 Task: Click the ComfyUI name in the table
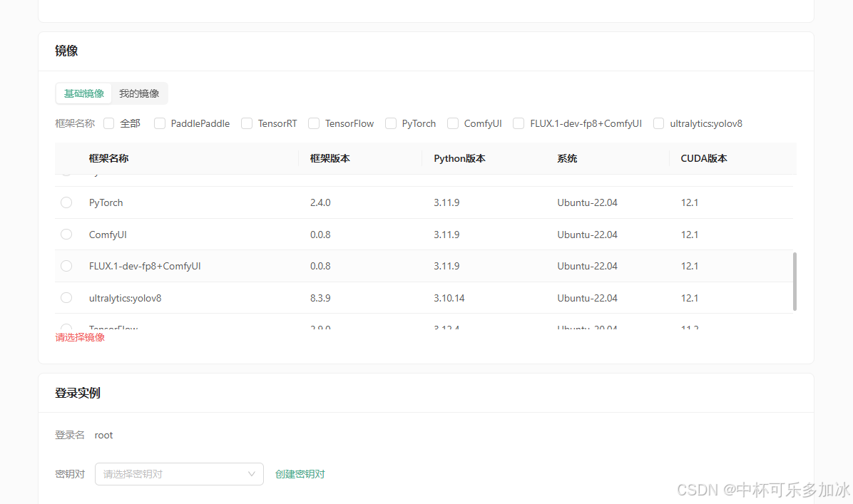pos(108,235)
